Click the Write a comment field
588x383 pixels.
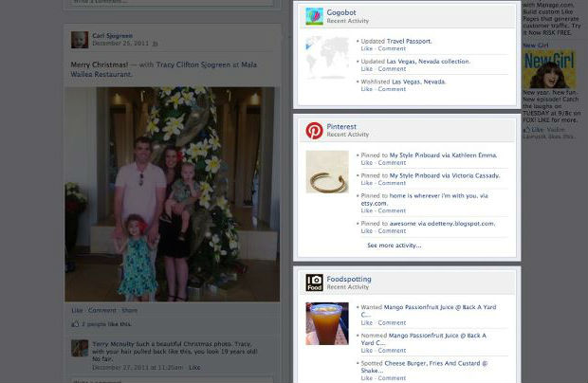coord(172,380)
